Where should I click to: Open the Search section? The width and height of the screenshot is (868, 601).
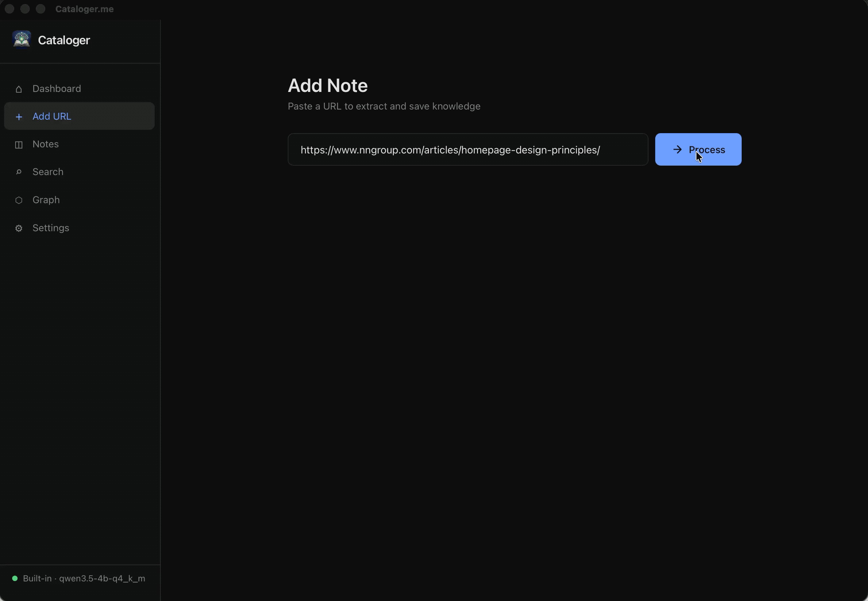(79, 172)
